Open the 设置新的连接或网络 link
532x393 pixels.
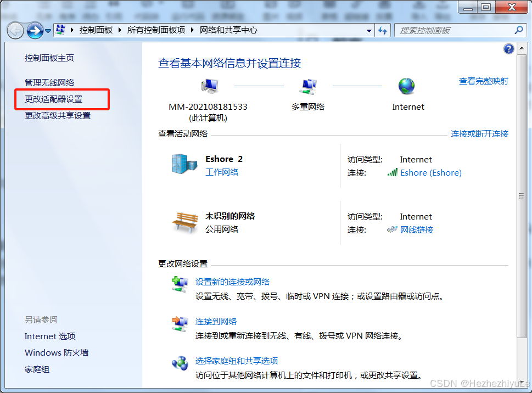(x=232, y=282)
